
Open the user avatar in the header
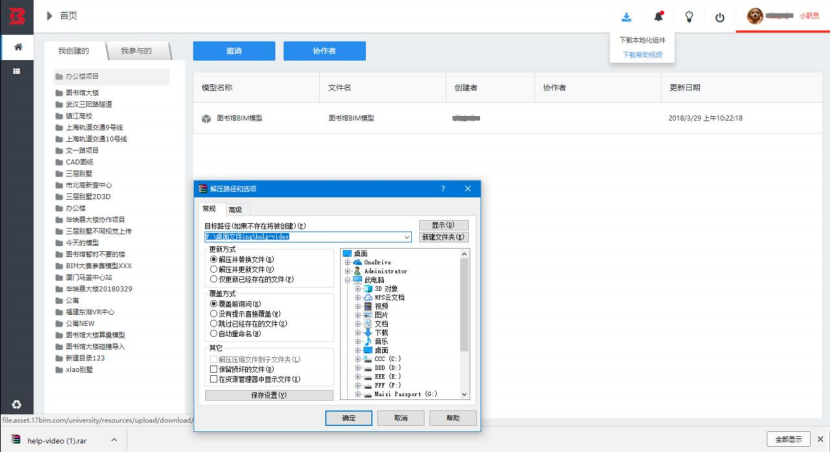pyautogui.click(x=755, y=16)
